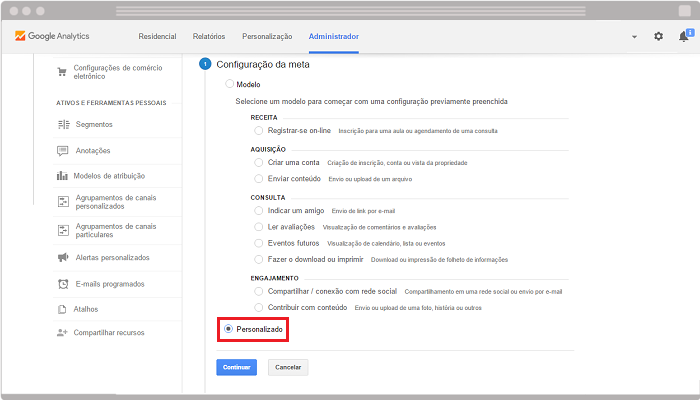
Task: Click the Atalhos document icon
Action: coord(62,309)
